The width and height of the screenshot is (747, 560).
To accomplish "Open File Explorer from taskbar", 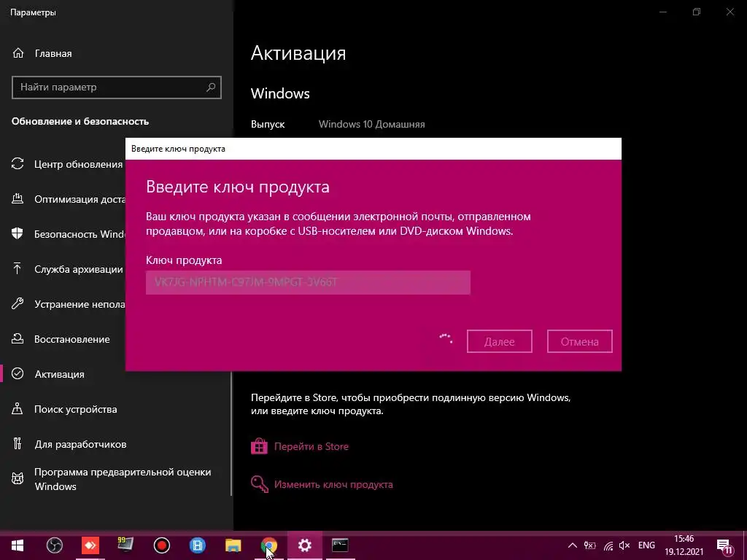I will click(x=233, y=545).
